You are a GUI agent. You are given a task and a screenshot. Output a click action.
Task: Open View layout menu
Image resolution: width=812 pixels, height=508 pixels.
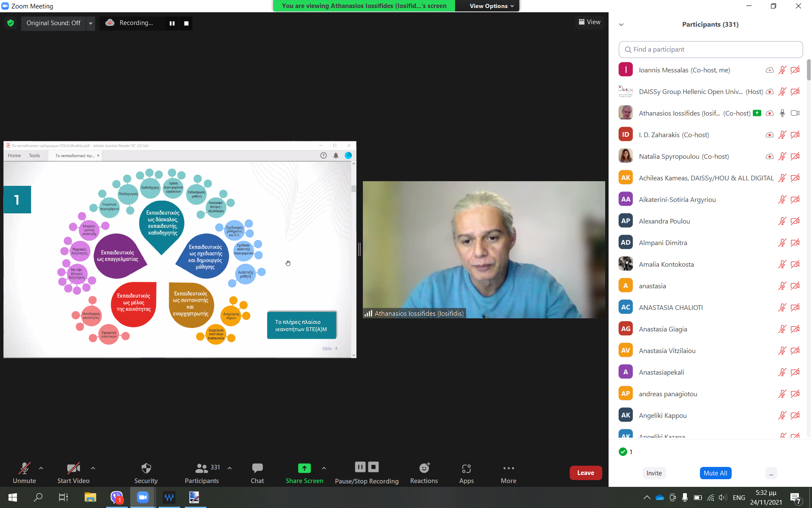click(x=590, y=22)
